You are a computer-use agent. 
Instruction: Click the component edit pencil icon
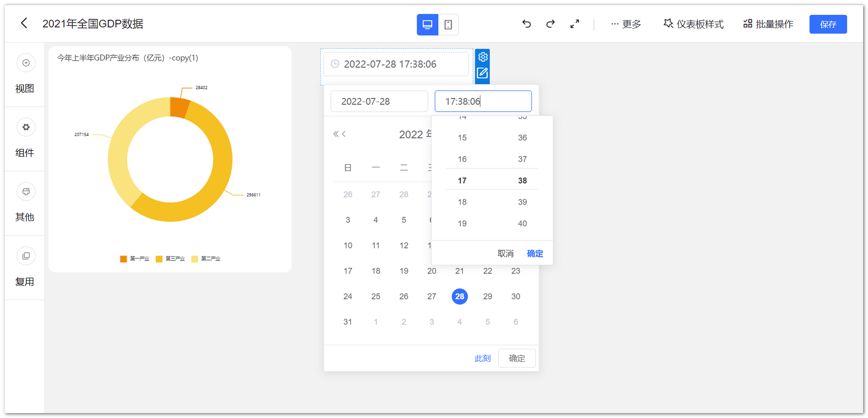483,73
